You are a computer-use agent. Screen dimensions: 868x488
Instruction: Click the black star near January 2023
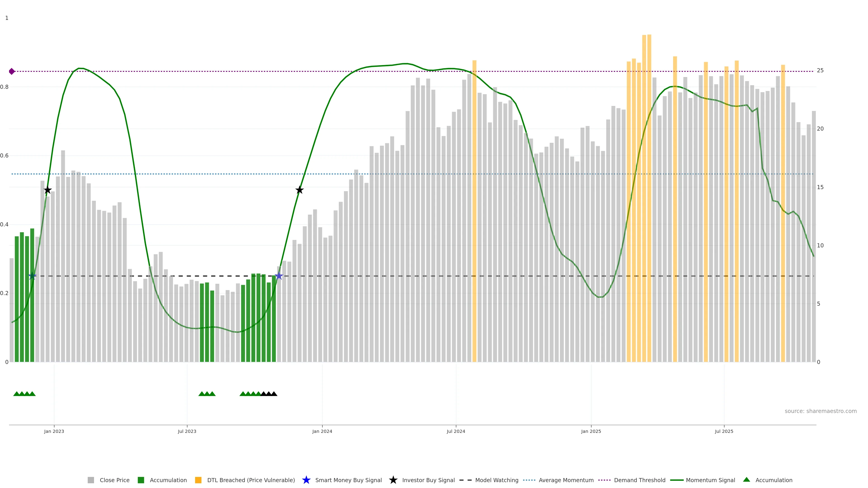[48, 190]
